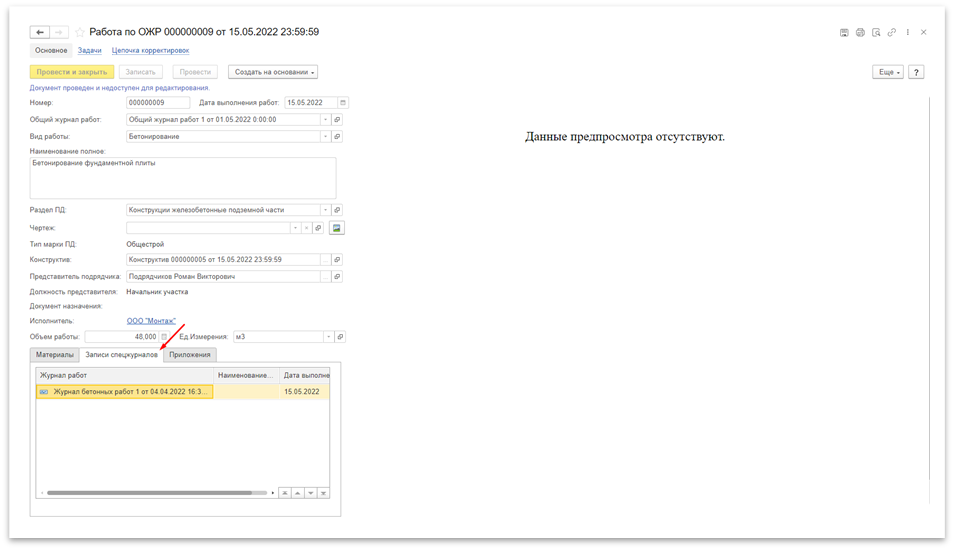Image resolution: width=954 pixels, height=550 pixels.
Task: Click the horizontal scrollbar in the journal table
Action: (150, 493)
